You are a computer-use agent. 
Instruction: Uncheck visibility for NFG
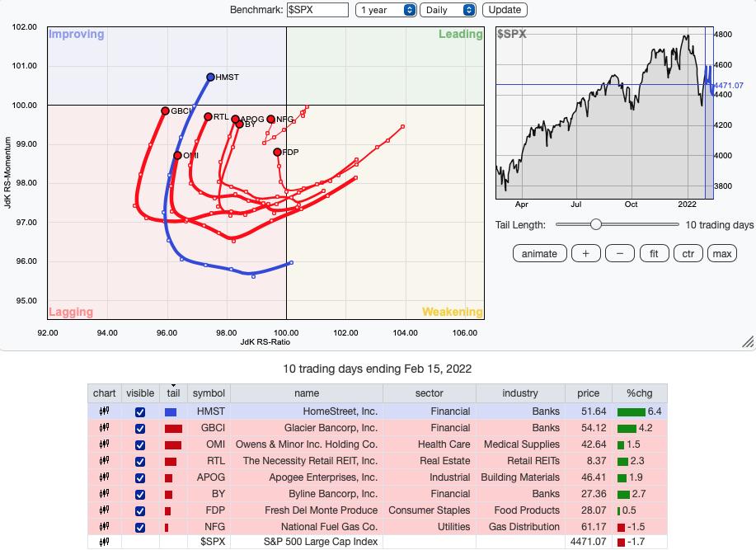click(x=140, y=528)
